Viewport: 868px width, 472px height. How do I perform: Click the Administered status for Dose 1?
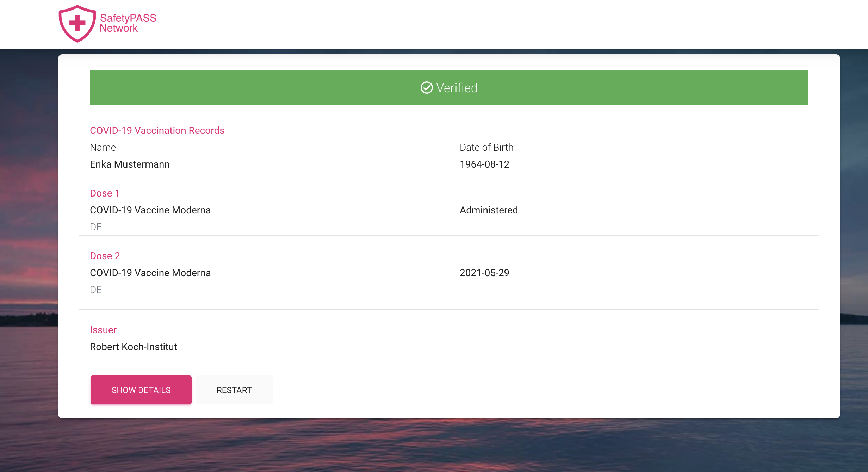[x=489, y=210]
